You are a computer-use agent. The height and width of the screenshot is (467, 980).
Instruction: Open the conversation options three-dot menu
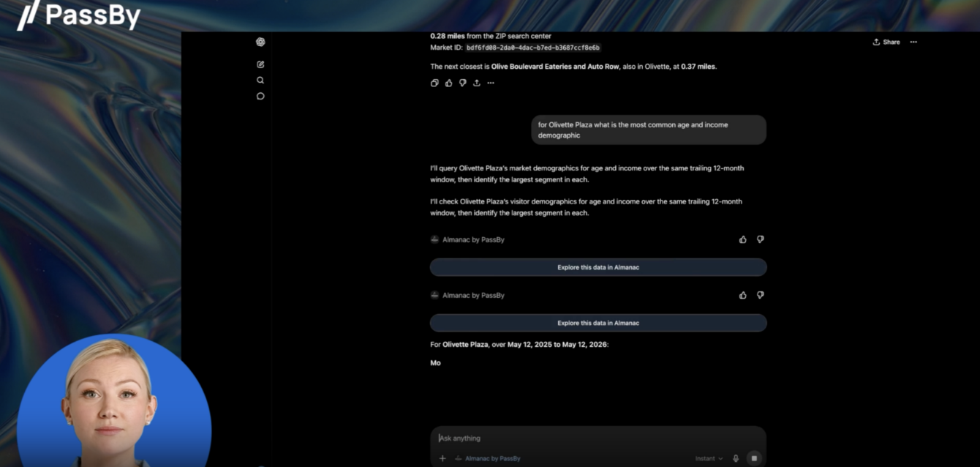913,42
